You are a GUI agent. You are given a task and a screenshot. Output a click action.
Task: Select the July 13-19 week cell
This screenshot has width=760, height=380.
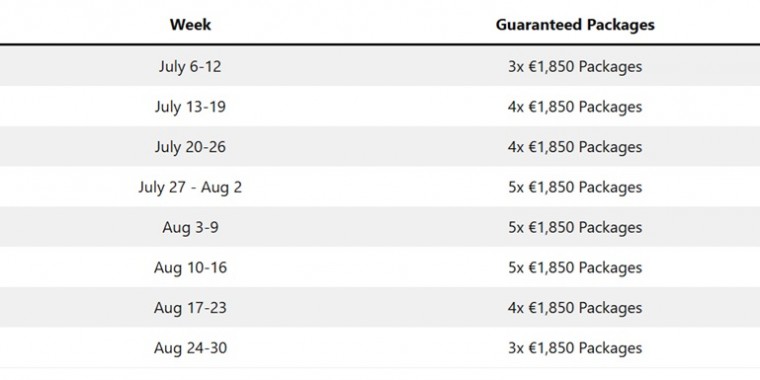(190, 107)
